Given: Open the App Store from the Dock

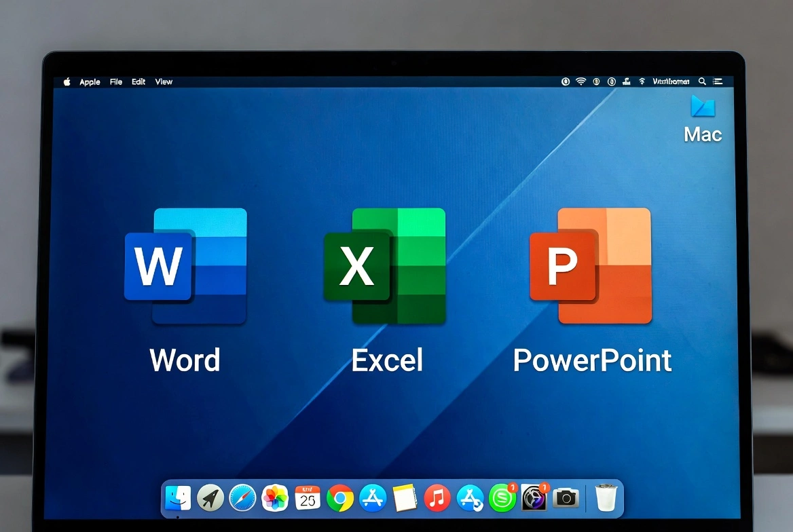Looking at the screenshot, I should point(371,497).
